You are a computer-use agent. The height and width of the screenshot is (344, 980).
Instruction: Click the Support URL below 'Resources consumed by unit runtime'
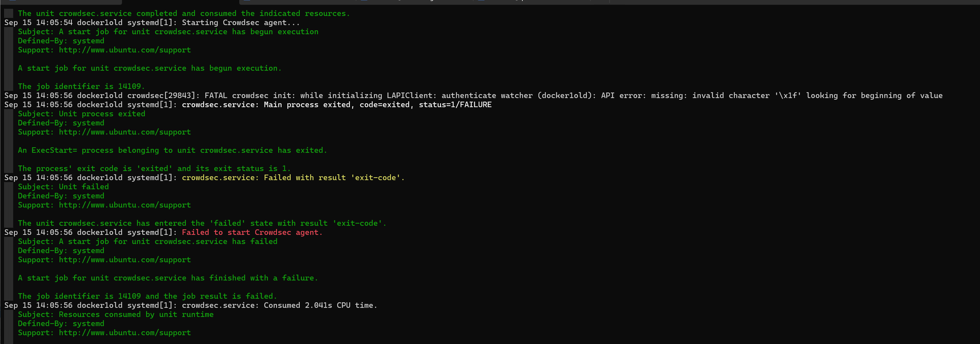click(124, 333)
